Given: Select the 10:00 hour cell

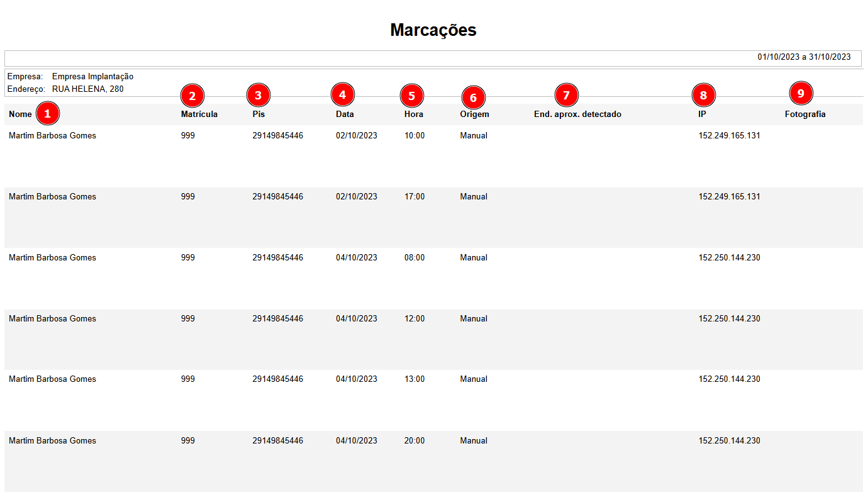Looking at the screenshot, I should coord(415,136).
